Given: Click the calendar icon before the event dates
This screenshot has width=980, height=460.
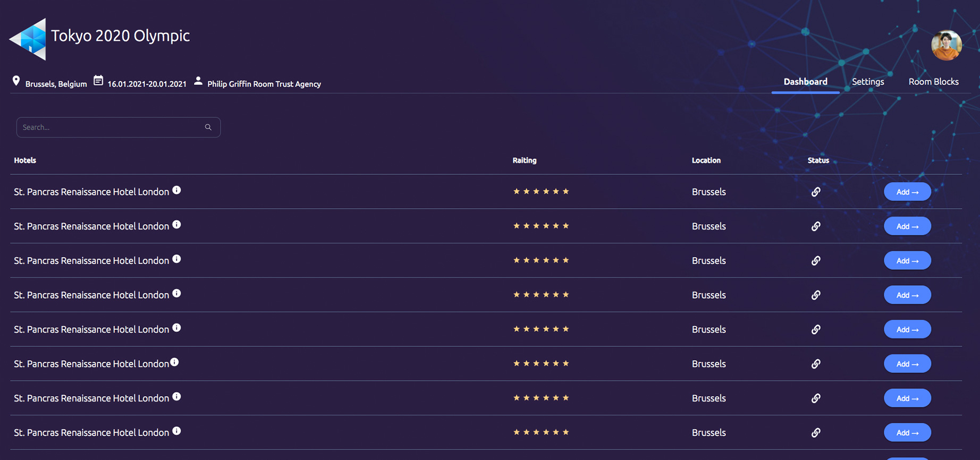Looking at the screenshot, I should pos(98,81).
